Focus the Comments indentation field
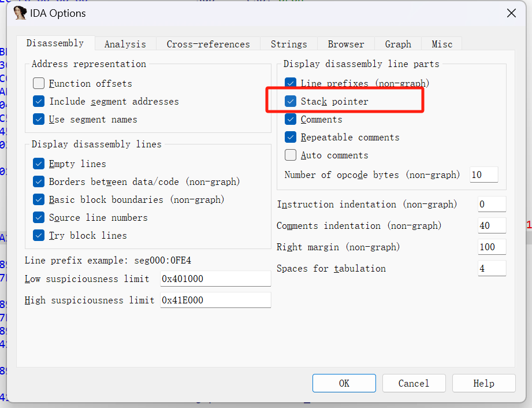 coord(492,225)
